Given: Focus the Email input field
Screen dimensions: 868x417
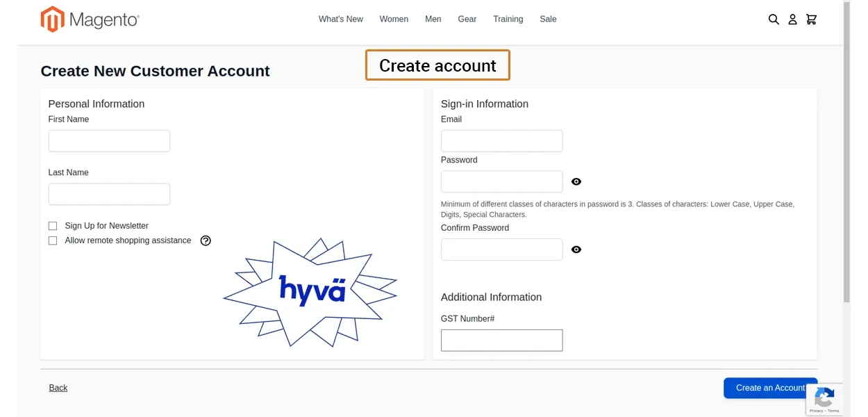Looking at the screenshot, I should [x=501, y=141].
